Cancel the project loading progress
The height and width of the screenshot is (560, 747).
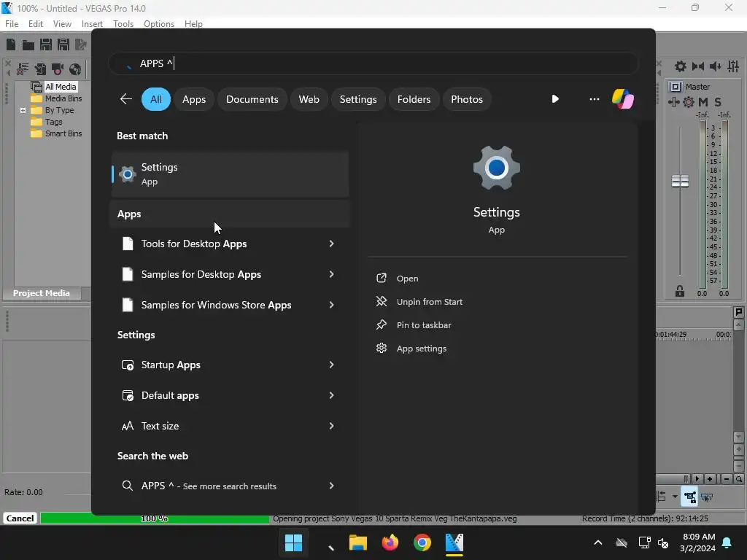20,518
